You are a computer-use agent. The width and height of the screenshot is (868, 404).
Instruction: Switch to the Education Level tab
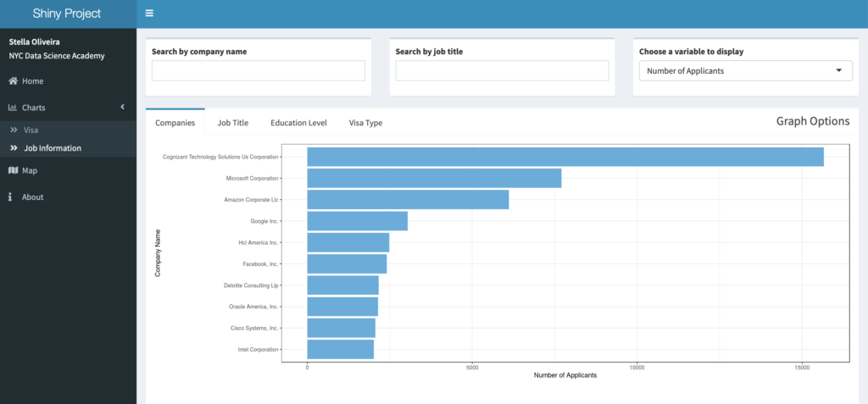[x=298, y=123]
